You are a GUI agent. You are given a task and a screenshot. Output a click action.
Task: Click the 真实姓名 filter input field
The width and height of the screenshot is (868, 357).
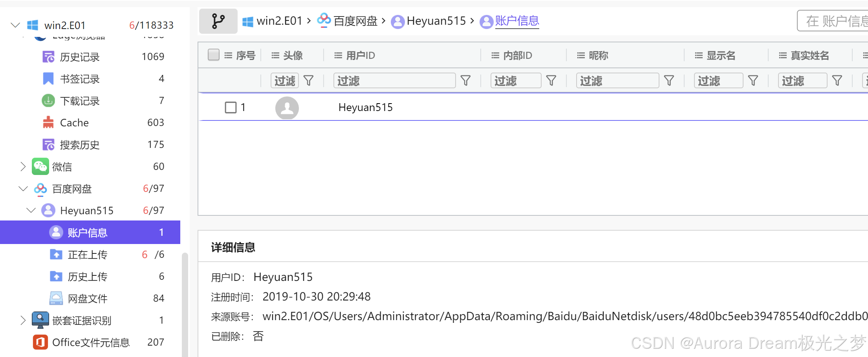802,81
